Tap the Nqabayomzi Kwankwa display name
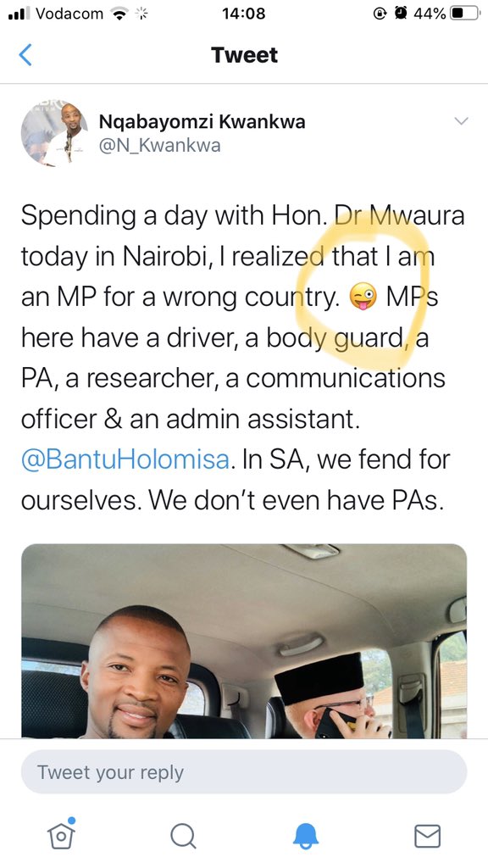The image size is (488, 868). click(202, 121)
